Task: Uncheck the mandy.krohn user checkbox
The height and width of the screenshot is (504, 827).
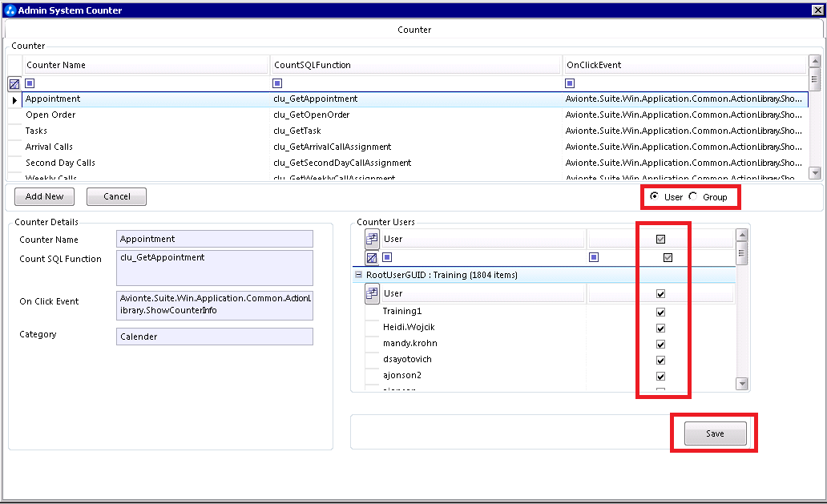Action: [x=660, y=343]
